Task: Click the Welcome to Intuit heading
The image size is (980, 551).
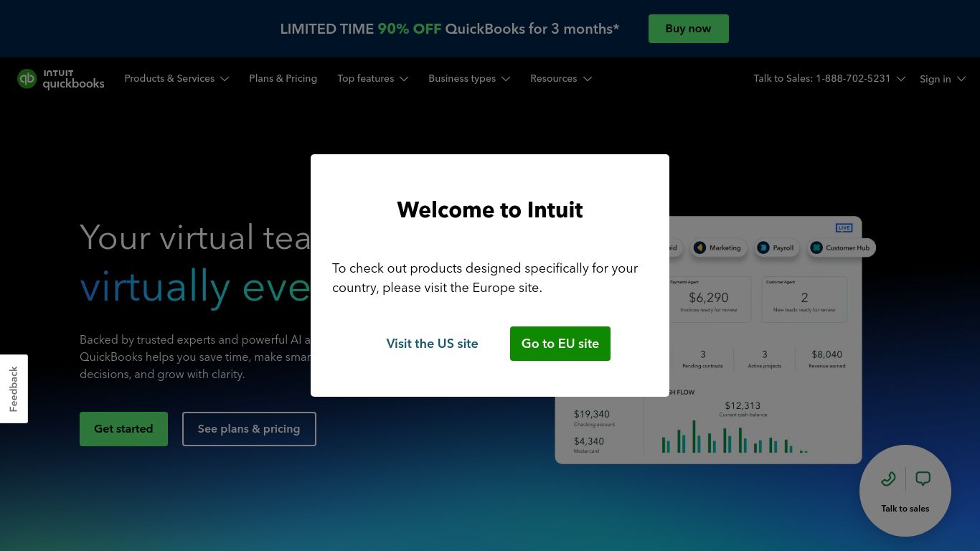Action: pyautogui.click(x=490, y=209)
